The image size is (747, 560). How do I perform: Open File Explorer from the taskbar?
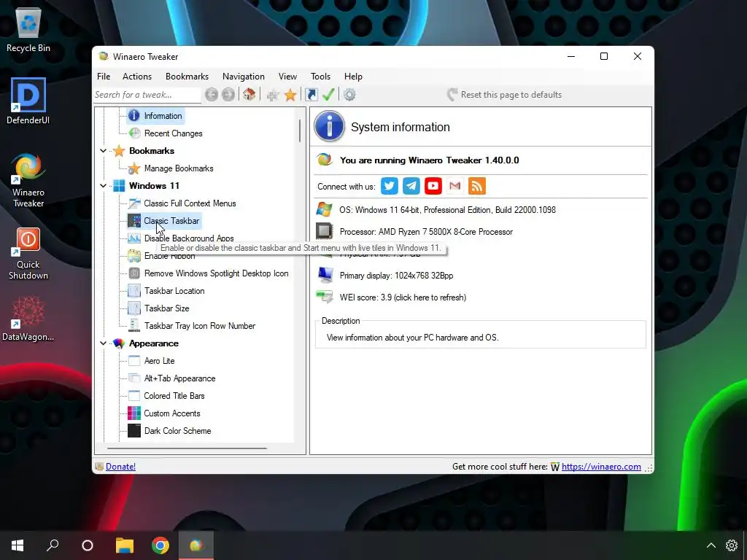point(124,545)
